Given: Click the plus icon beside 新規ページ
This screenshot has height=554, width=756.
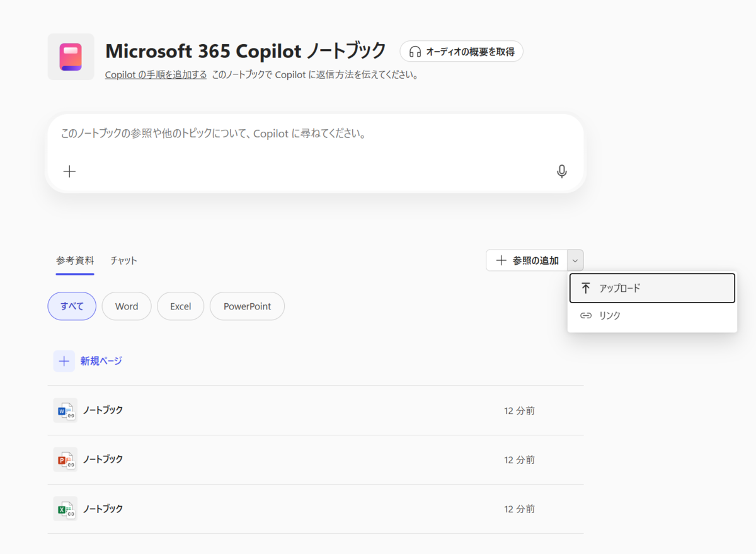Looking at the screenshot, I should coord(64,361).
